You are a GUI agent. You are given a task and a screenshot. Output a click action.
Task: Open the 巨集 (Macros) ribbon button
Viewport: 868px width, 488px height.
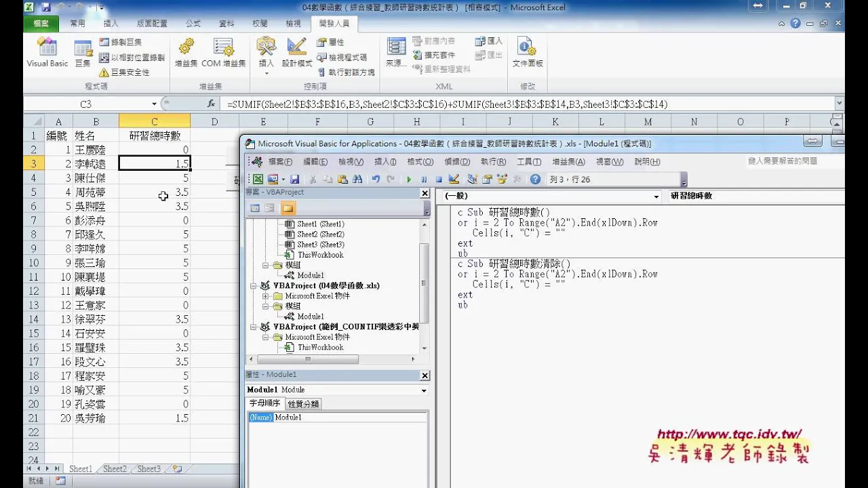point(83,53)
